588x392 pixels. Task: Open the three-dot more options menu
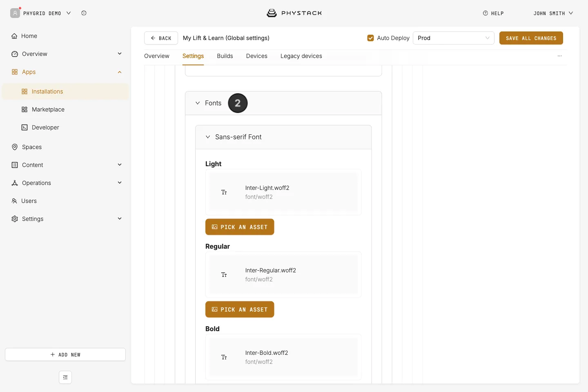pos(560,56)
